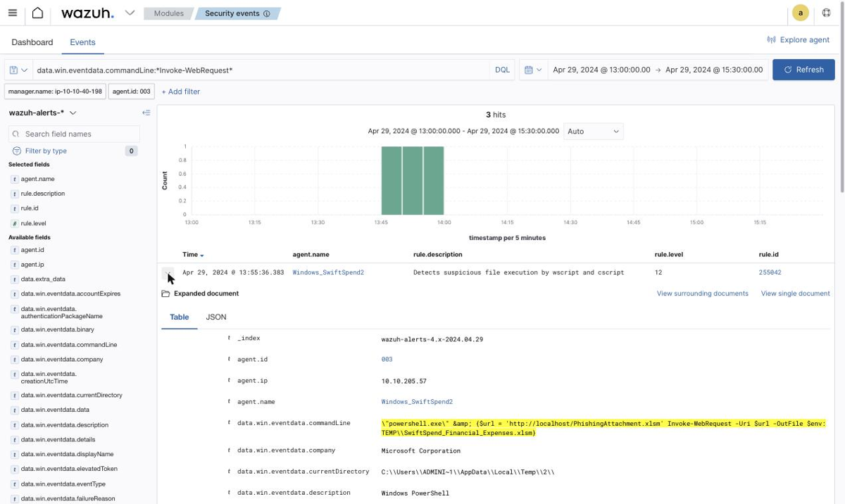Open the hamburger navigation menu
This screenshot has width=845, height=504.
tap(13, 13)
